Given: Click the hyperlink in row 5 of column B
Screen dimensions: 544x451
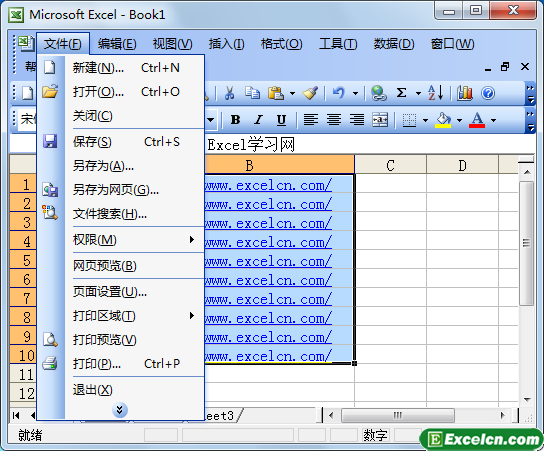Looking at the screenshot, I should (x=268, y=261).
